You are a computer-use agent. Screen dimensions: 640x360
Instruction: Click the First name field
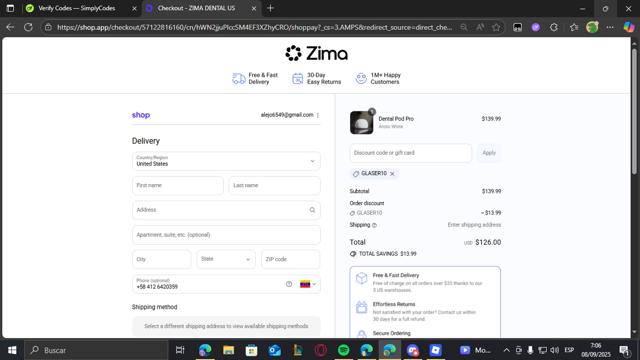click(178, 185)
